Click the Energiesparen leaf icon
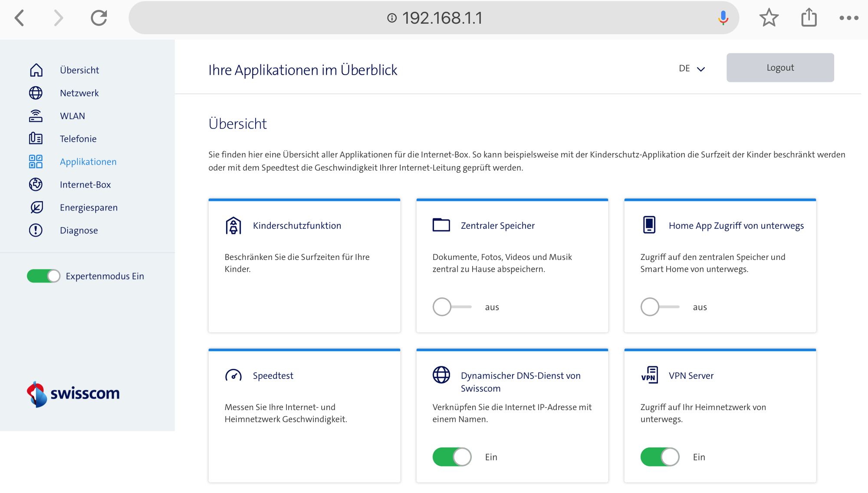Image resolution: width=868 pixels, height=493 pixels. coord(36,207)
